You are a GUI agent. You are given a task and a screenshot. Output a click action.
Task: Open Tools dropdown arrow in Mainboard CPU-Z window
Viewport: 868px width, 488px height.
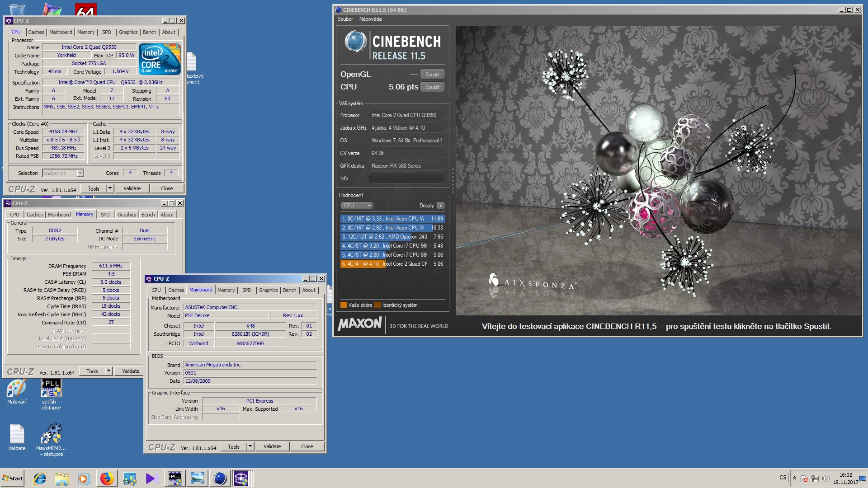pyautogui.click(x=250, y=446)
